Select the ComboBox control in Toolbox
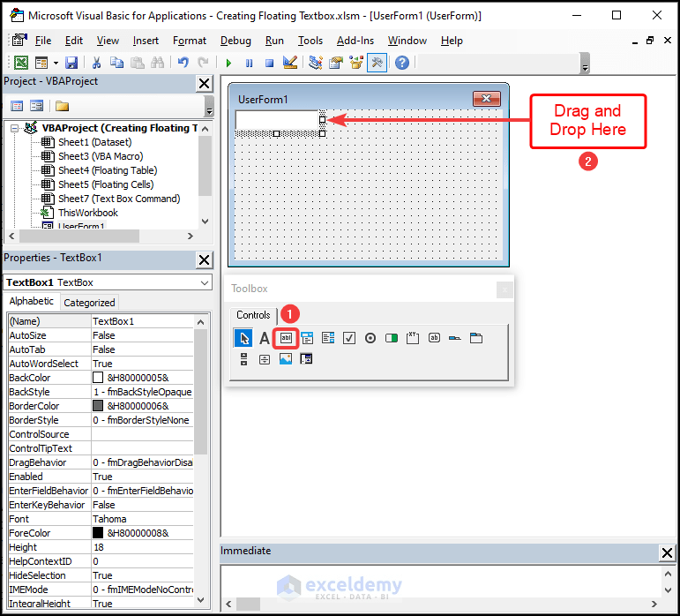This screenshot has width=680, height=616. tap(307, 338)
